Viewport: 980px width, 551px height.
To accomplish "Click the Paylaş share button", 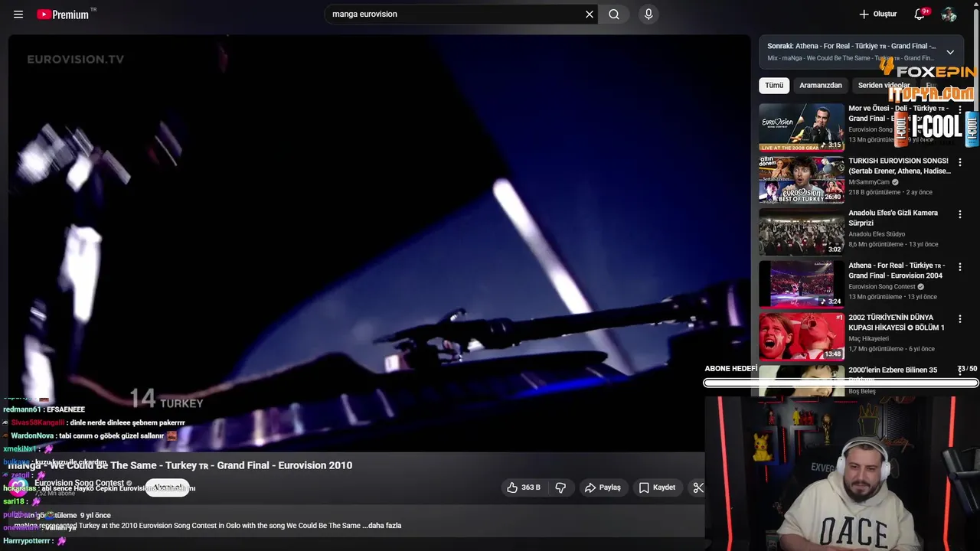I will [603, 487].
